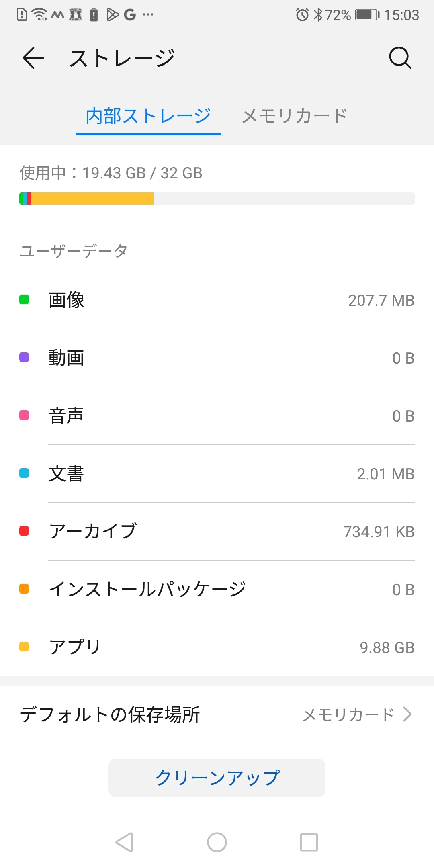Open アプリ storage details

coord(217,647)
